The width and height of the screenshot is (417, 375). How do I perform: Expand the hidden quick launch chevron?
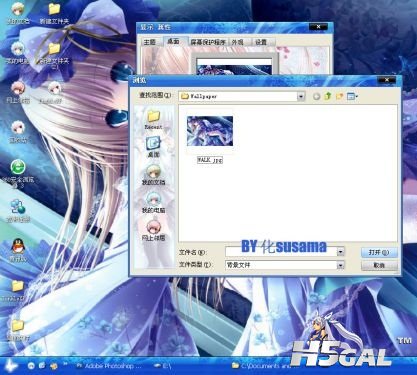click(x=64, y=364)
